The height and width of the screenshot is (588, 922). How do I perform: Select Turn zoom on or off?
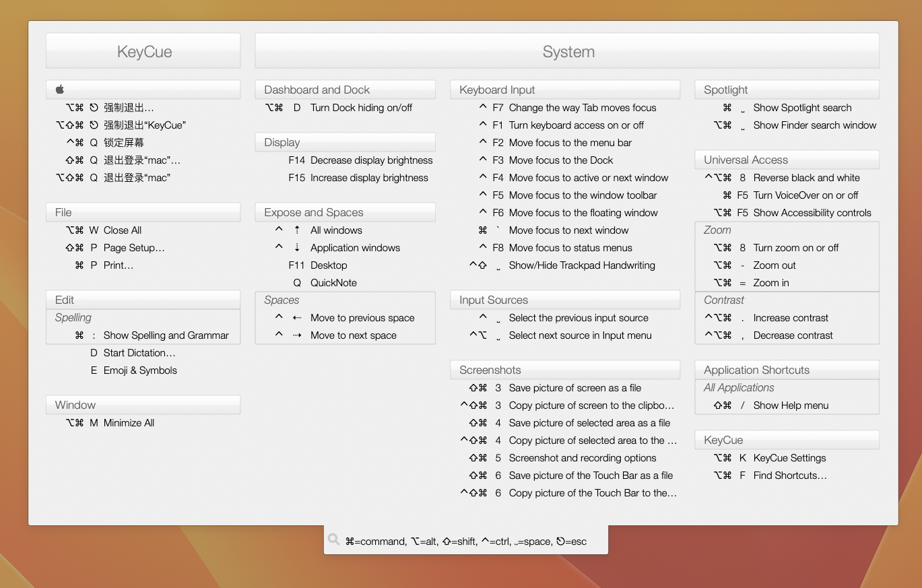coord(787,248)
